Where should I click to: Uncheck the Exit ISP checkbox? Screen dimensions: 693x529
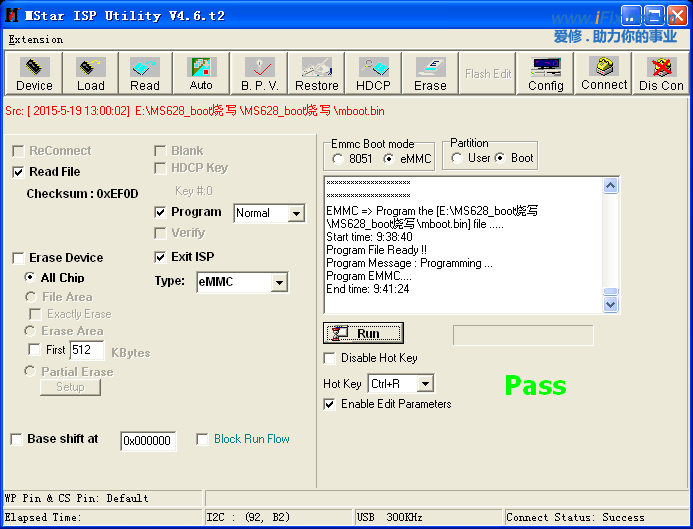[161, 257]
